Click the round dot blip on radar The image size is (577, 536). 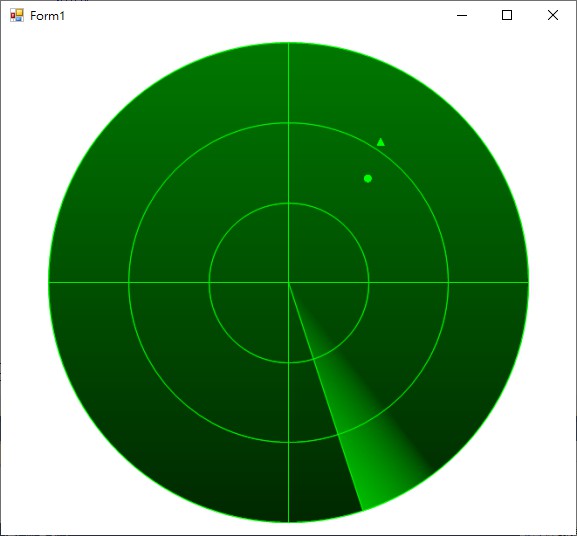pyautogui.click(x=368, y=178)
